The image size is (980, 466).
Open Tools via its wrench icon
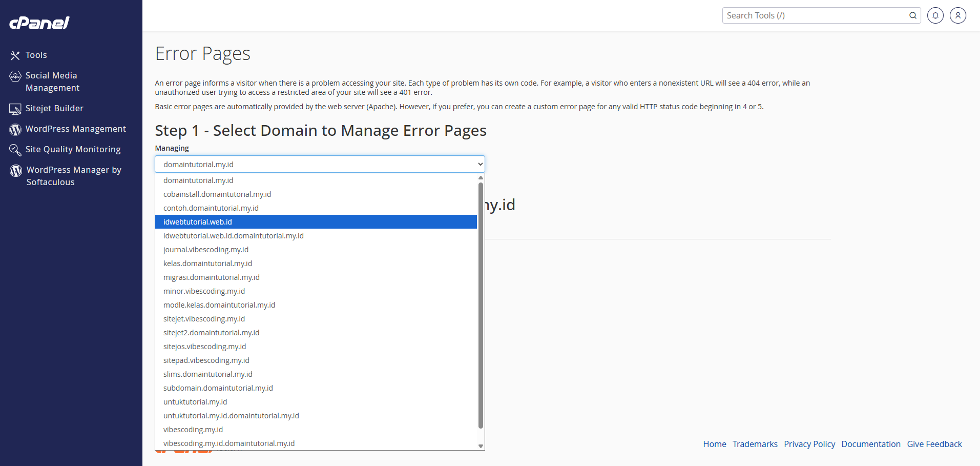click(x=15, y=55)
